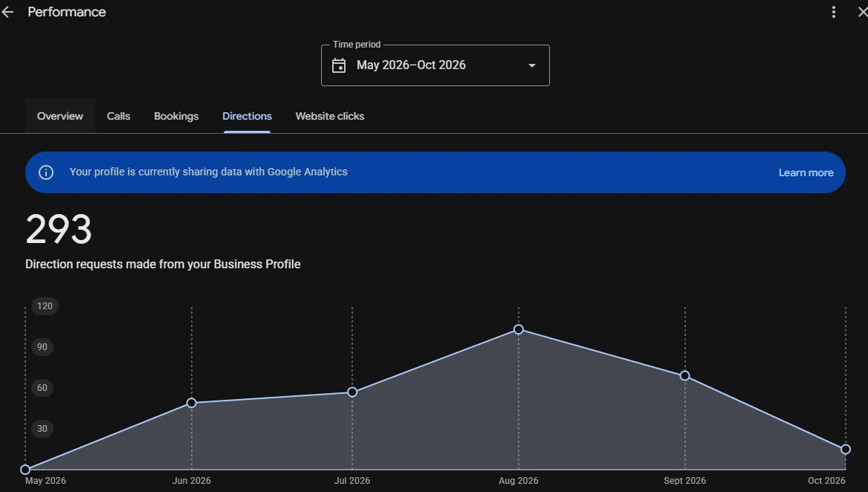
Task: Open the Bookings tab
Action: pyautogui.click(x=176, y=116)
